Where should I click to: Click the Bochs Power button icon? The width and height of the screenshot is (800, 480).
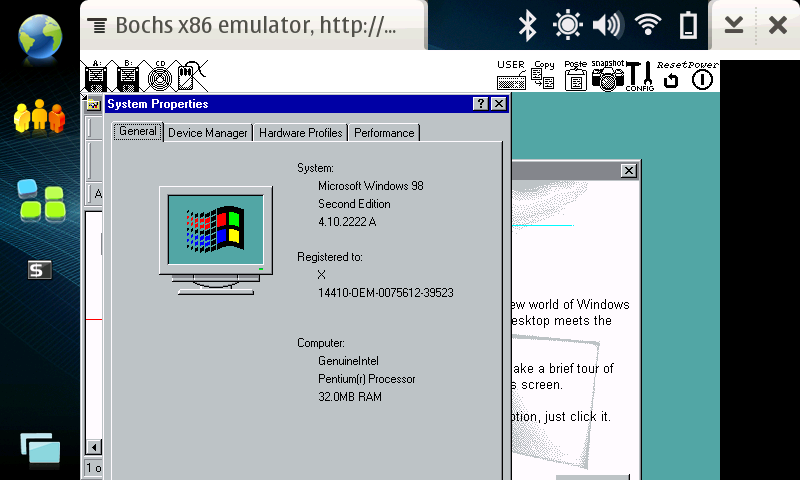703,77
